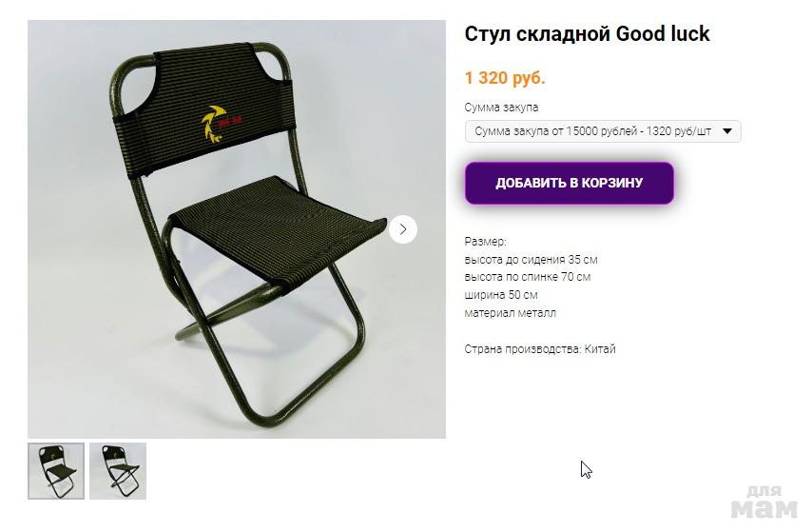The width and height of the screenshot is (812, 532).
Task: Click the "материал металл" specification line
Action: coord(510,313)
